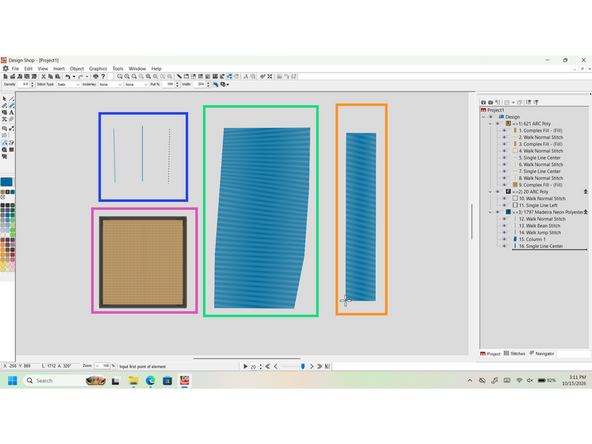592x444 pixels.
Task: Click the rewind playback button
Action: click(268, 366)
